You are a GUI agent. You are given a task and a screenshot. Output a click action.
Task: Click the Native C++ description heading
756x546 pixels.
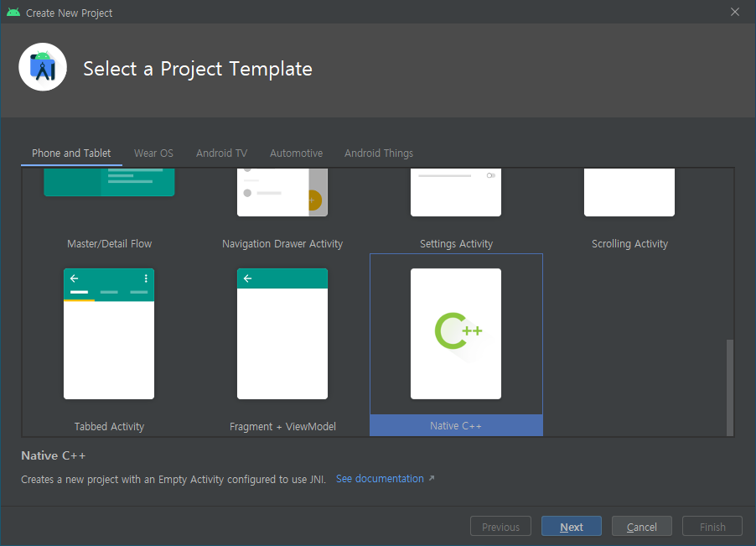click(x=53, y=455)
